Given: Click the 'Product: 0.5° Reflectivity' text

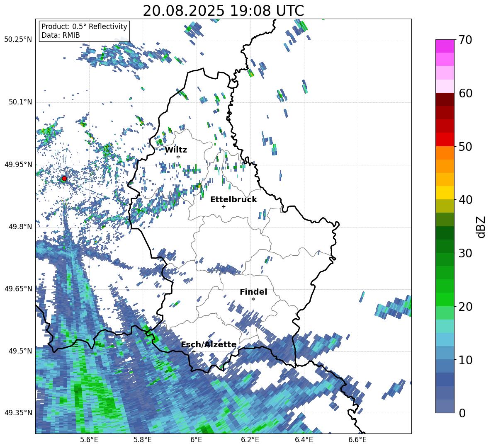Looking at the screenshot, I should [84, 26].
